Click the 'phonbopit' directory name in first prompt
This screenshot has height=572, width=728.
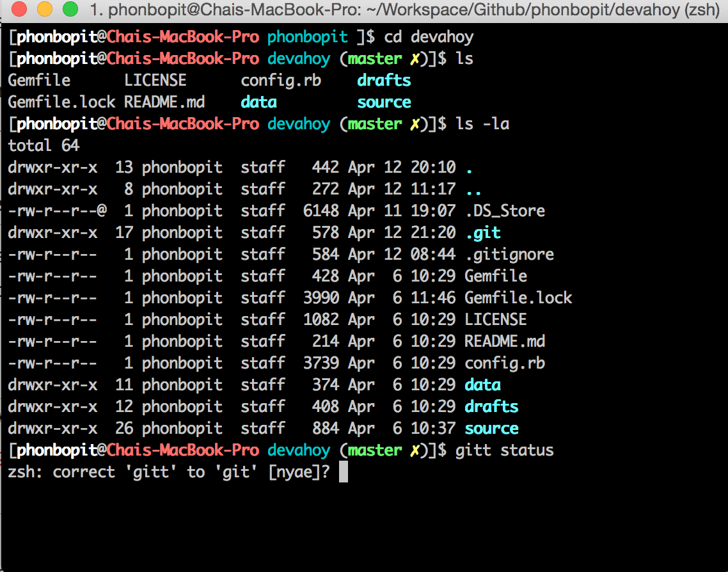tap(308, 36)
